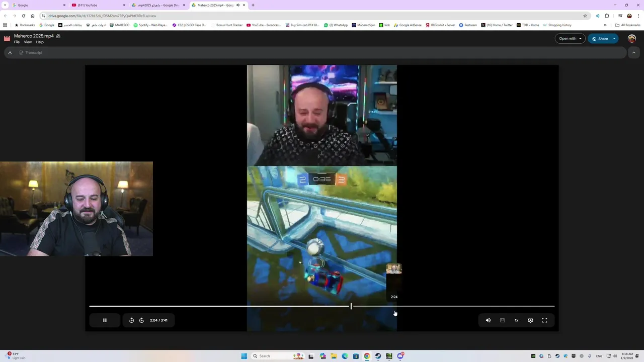
Task: Open a new browser tab
Action: [253, 5]
